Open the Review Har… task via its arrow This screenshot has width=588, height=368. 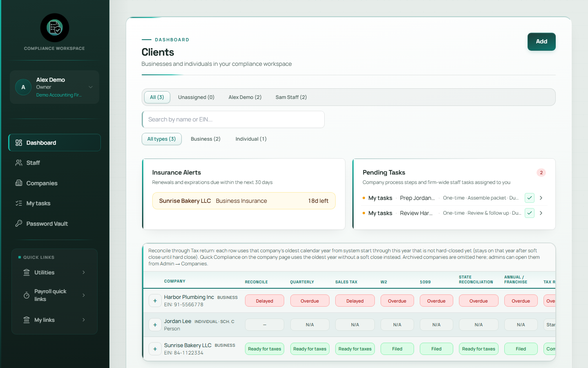coord(541,213)
